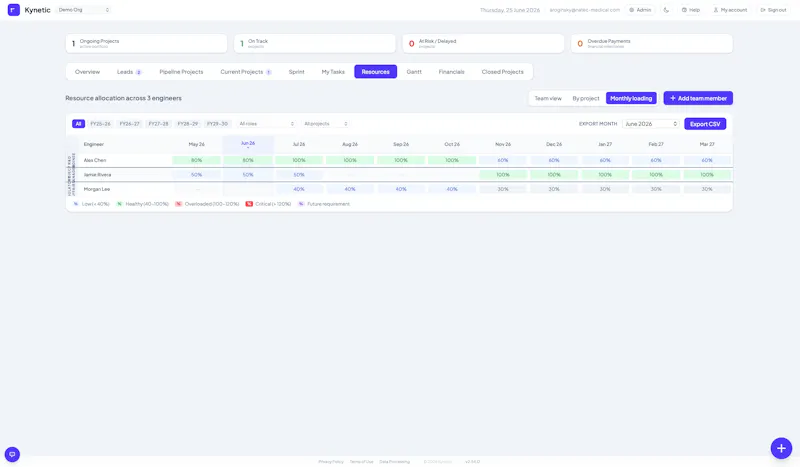
Task: Open the Financials tab
Action: 452,72
